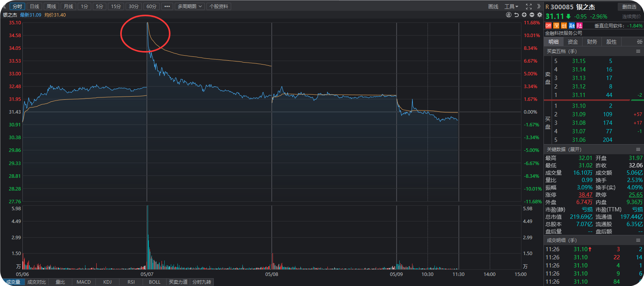Select the 买卖力道 indicator tab
644x286 pixels.
click(x=178, y=282)
